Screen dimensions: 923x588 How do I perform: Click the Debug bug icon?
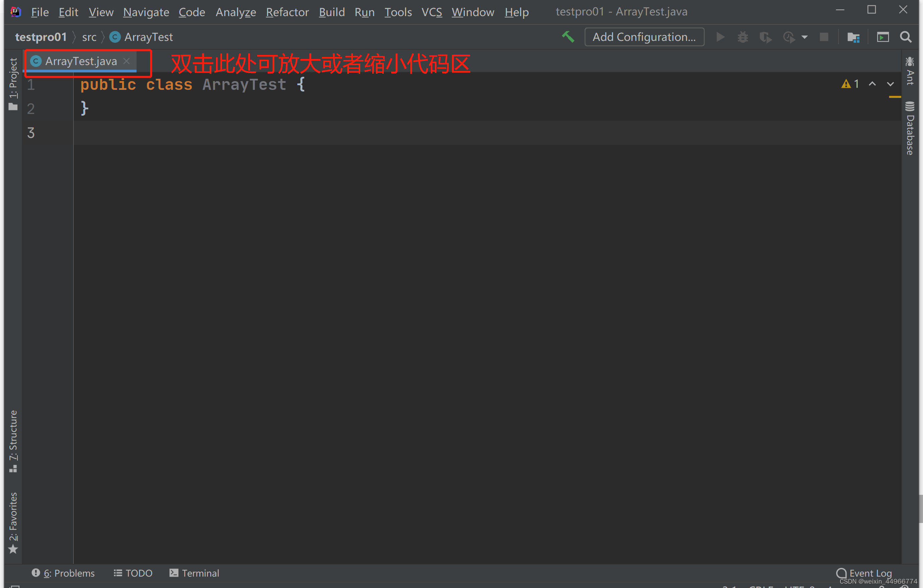[x=743, y=37]
